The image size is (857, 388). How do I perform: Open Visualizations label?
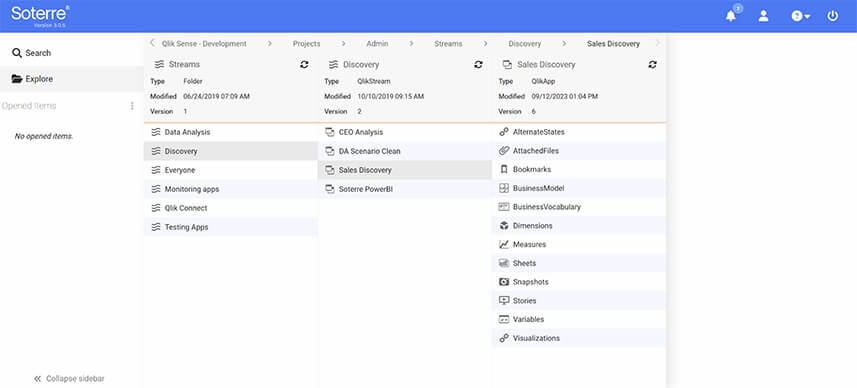point(536,338)
